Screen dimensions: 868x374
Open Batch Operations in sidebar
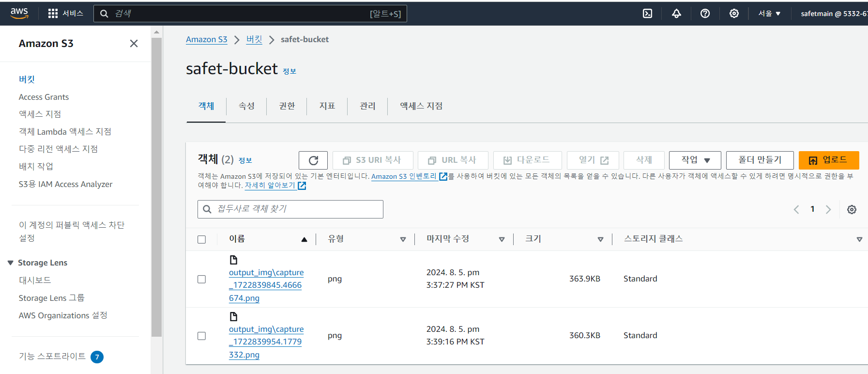click(36, 167)
